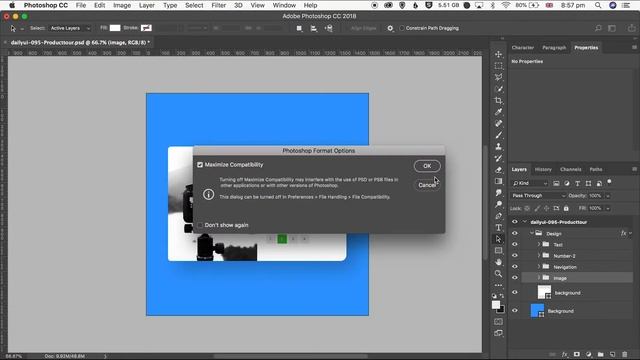Hide the Image group layer
The width and height of the screenshot is (640, 360).
515,278
